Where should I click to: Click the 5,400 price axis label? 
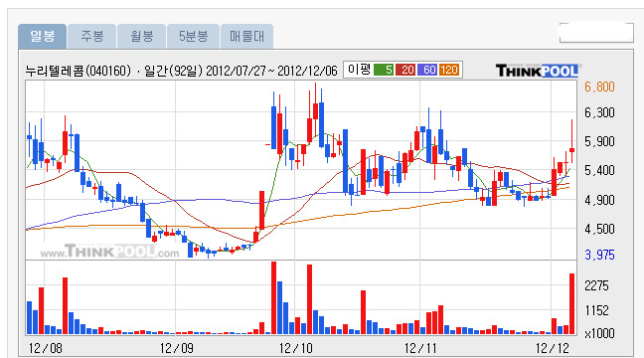599,170
